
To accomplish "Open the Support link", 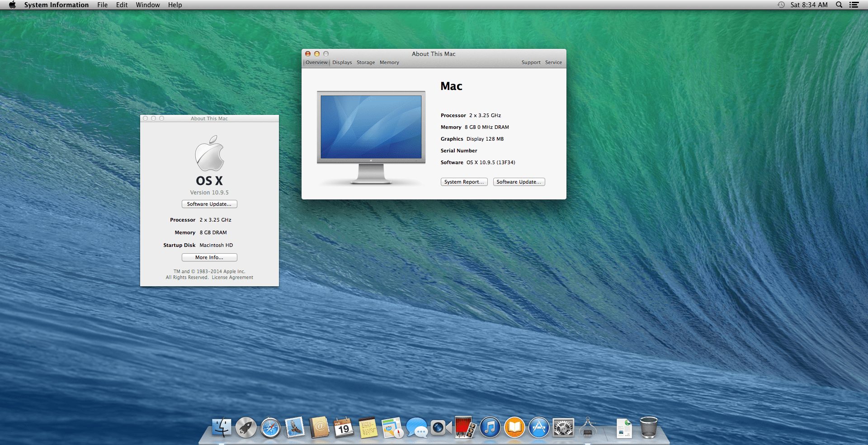I will tap(531, 62).
